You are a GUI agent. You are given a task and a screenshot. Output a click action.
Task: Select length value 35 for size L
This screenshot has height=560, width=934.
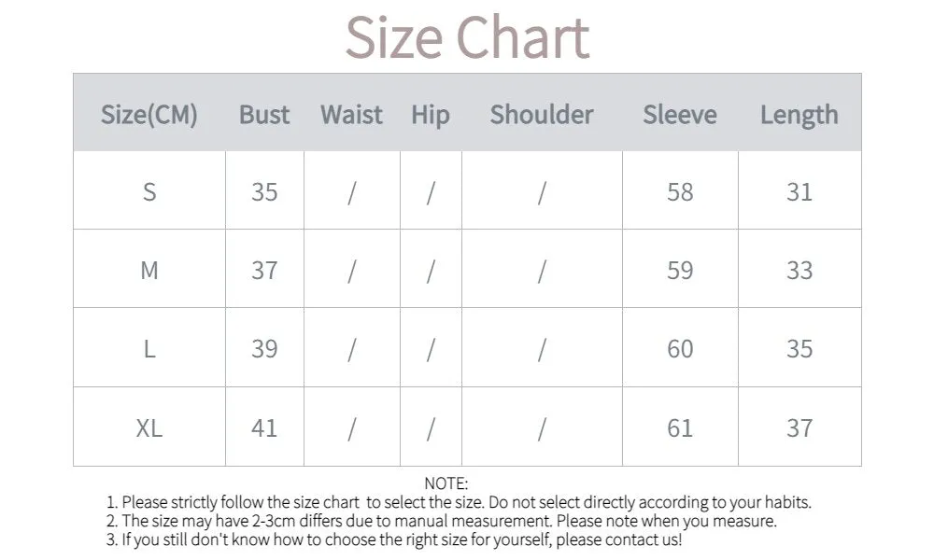(x=800, y=349)
